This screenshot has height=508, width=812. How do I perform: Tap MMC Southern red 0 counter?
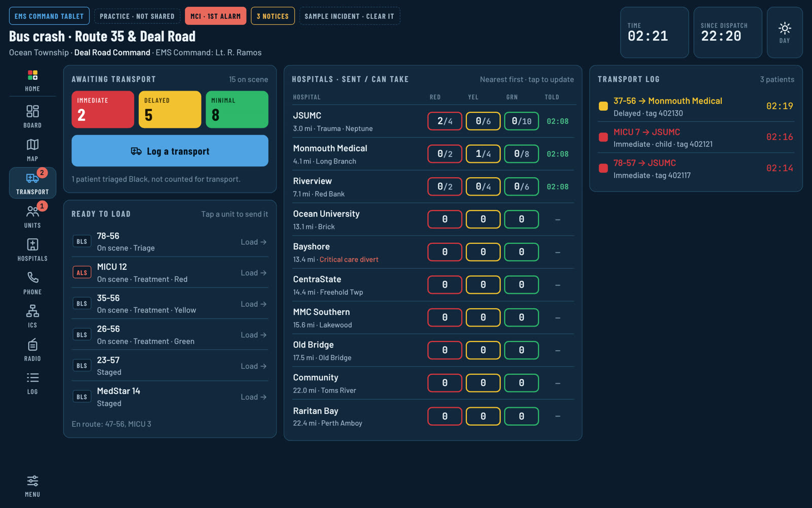coord(445,317)
